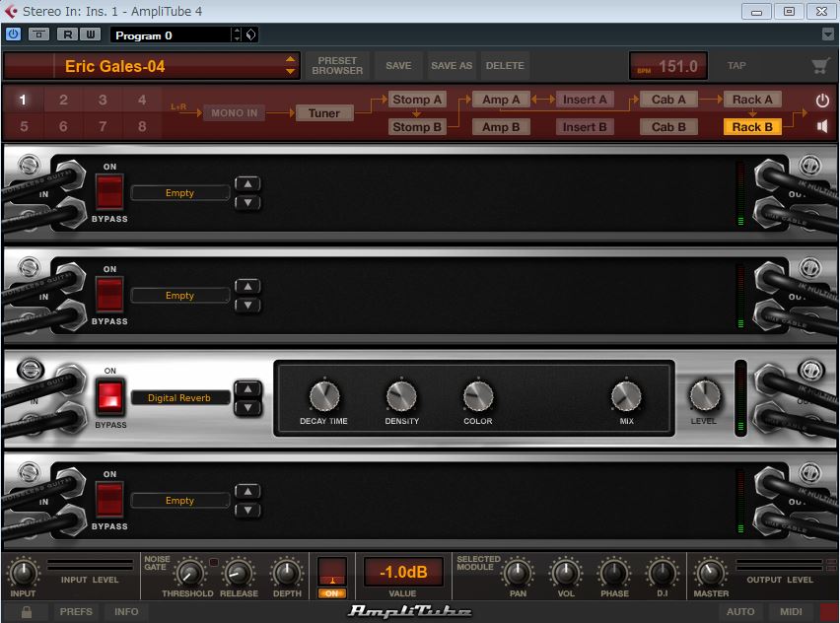
Task: Expand the top-right host menu arrow
Action: pos(828,35)
